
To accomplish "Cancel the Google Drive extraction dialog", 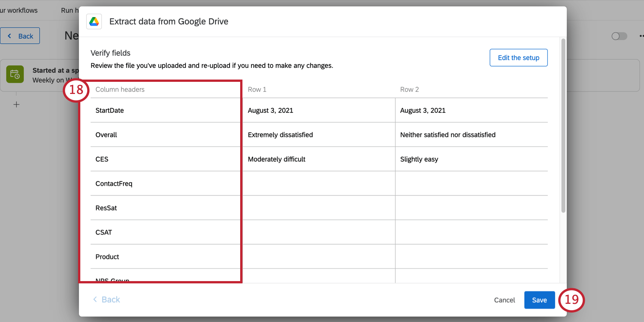I will tap(504, 300).
